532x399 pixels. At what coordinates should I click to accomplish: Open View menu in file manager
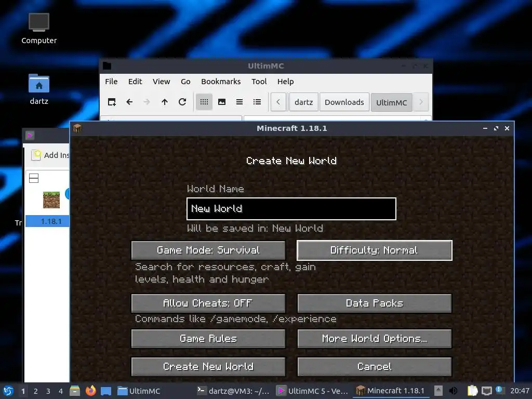(x=161, y=82)
